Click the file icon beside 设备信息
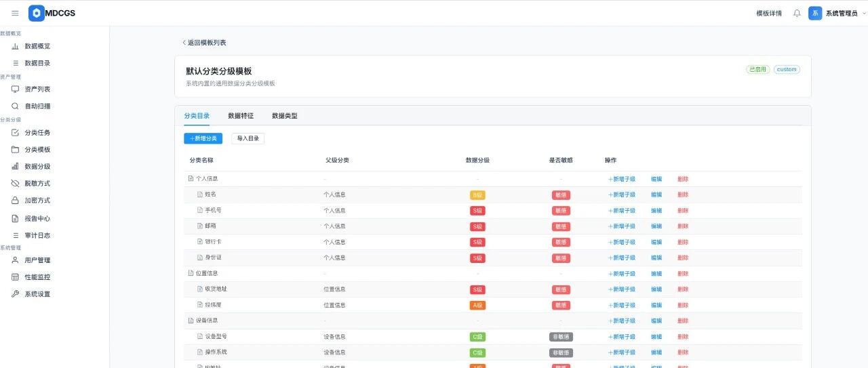The image size is (868, 368). click(191, 321)
